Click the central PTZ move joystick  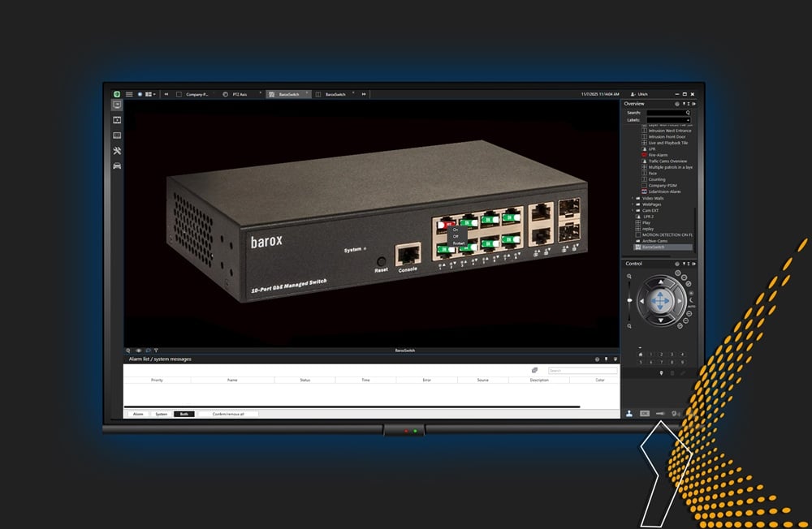point(660,301)
